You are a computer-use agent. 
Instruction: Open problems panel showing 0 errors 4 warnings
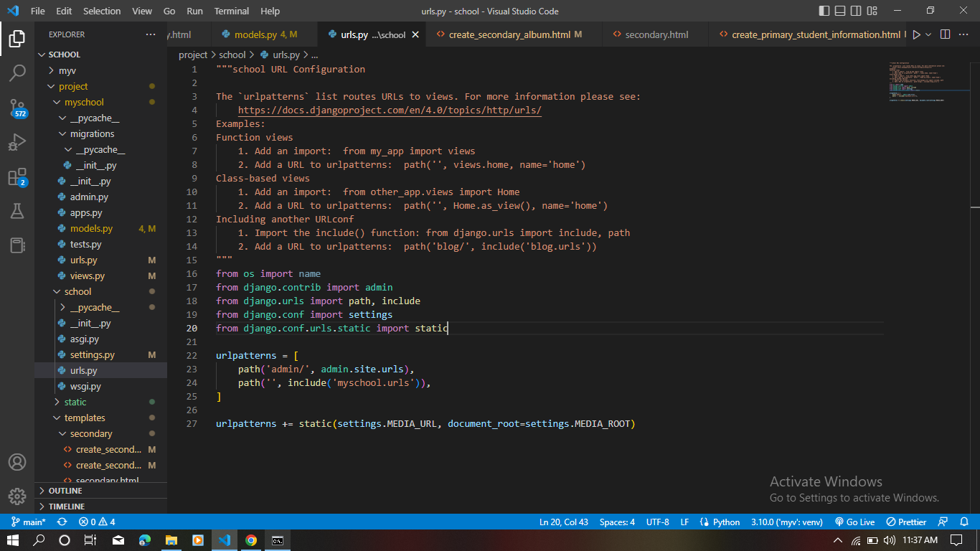click(97, 522)
